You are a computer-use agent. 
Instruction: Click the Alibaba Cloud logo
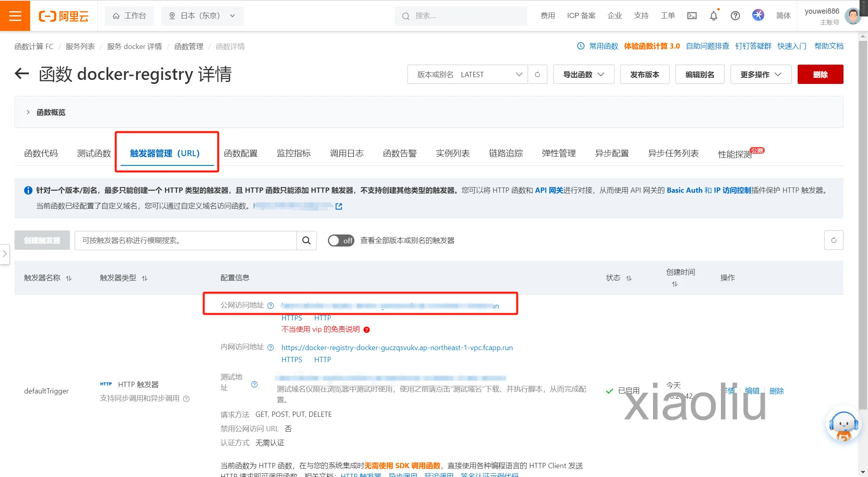point(63,16)
